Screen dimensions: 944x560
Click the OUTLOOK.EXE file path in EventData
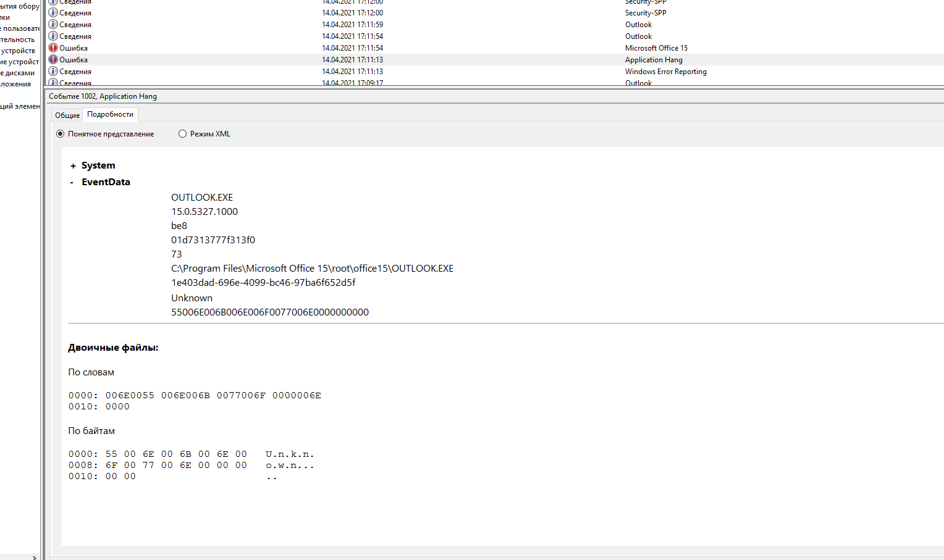click(312, 269)
